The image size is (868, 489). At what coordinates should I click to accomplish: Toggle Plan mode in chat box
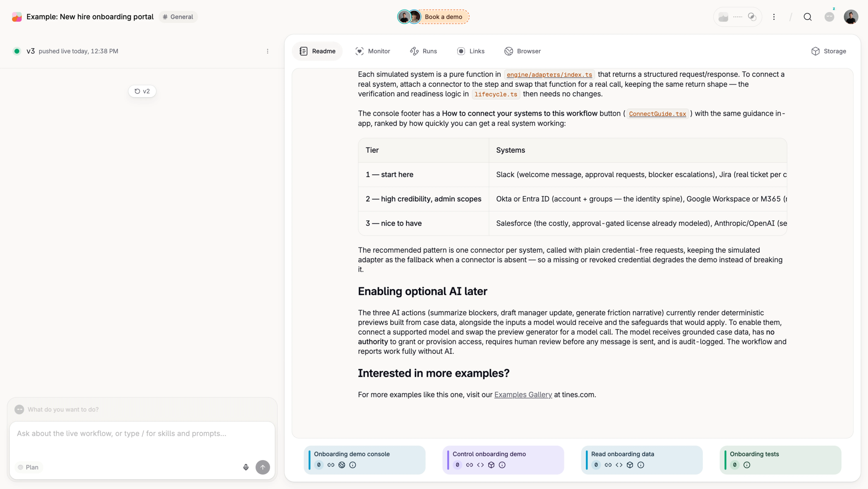(x=28, y=467)
